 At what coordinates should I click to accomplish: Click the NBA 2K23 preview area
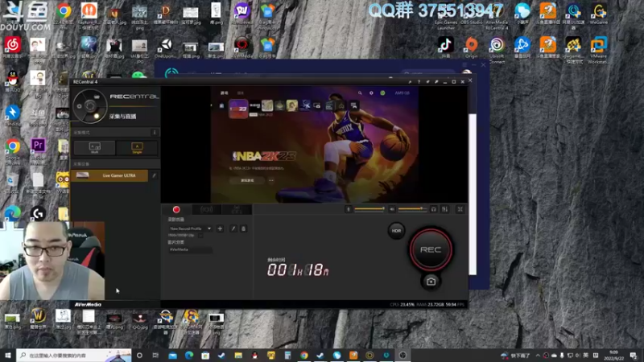pos(314,145)
